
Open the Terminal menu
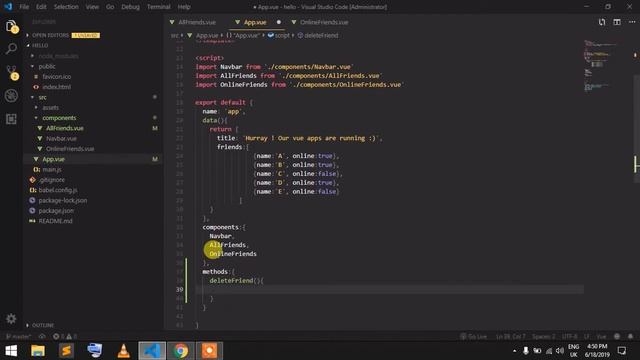click(158, 7)
